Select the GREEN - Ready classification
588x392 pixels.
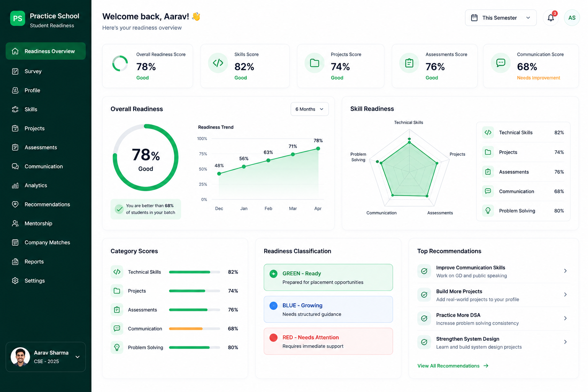point(328,278)
